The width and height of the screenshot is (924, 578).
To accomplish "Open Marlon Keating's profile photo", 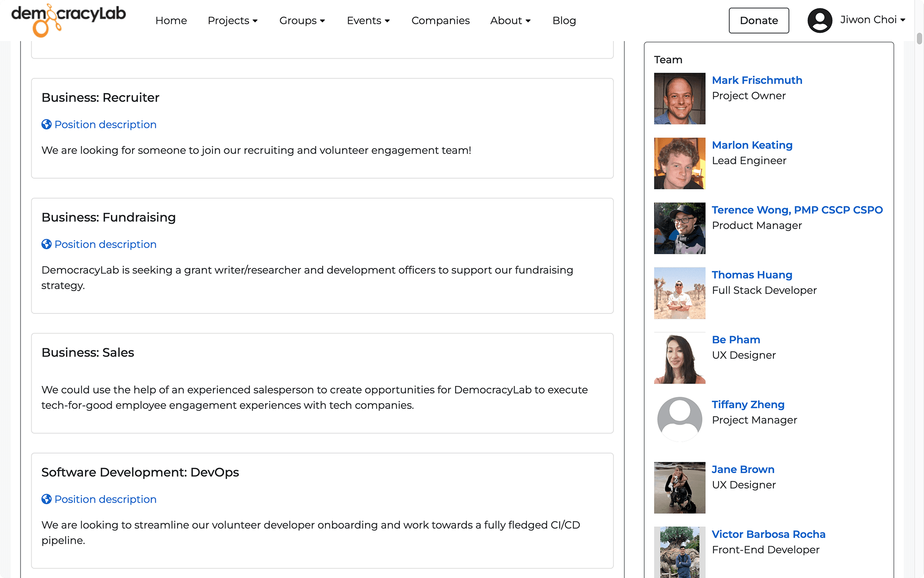I will pyautogui.click(x=679, y=163).
